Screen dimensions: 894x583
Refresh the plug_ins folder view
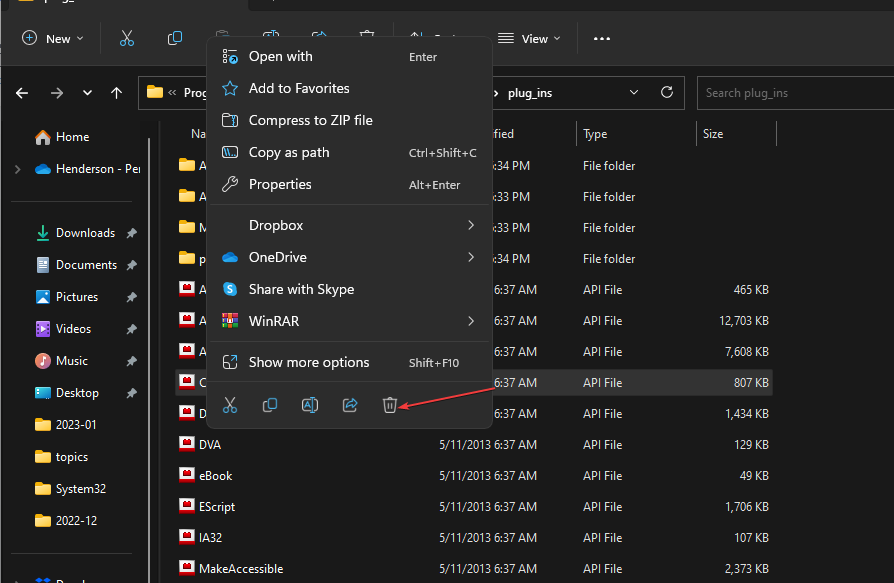coord(667,93)
